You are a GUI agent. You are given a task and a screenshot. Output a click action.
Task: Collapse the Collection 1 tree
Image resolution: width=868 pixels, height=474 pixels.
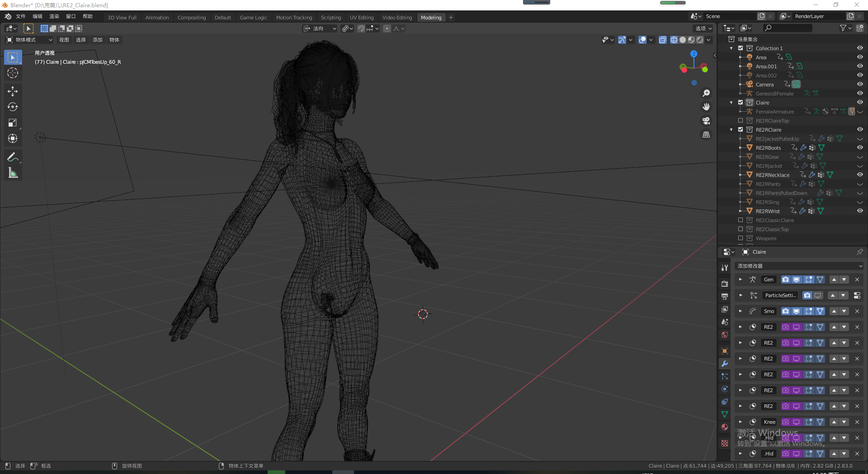pos(731,48)
